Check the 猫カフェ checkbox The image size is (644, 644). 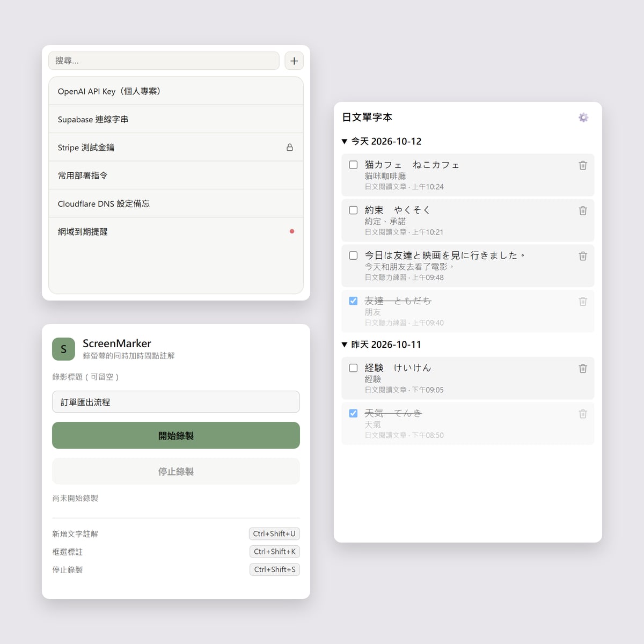coord(353,165)
